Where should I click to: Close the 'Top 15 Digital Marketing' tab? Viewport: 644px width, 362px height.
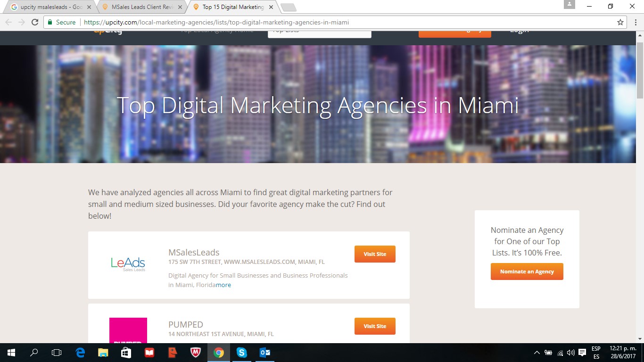[271, 7]
